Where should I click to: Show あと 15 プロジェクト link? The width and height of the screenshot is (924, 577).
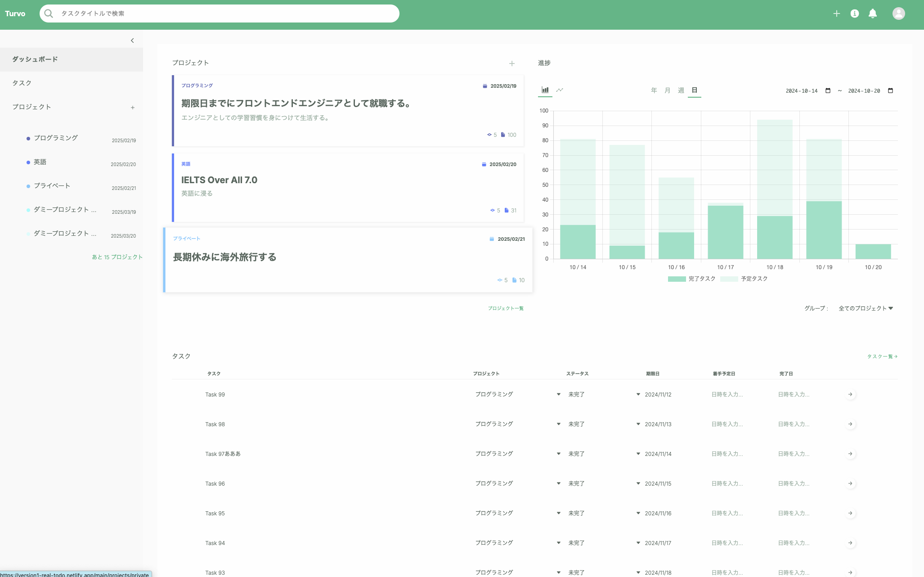click(x=117, y=257)
